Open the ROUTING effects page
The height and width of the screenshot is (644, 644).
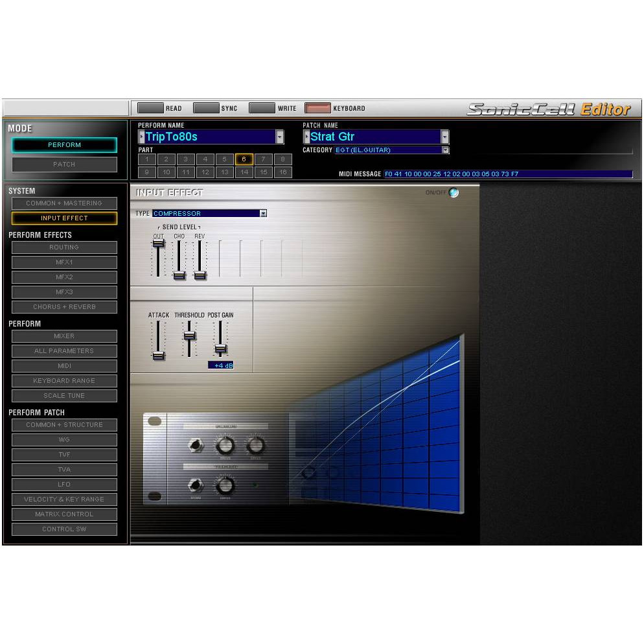[x=65, y=247]
